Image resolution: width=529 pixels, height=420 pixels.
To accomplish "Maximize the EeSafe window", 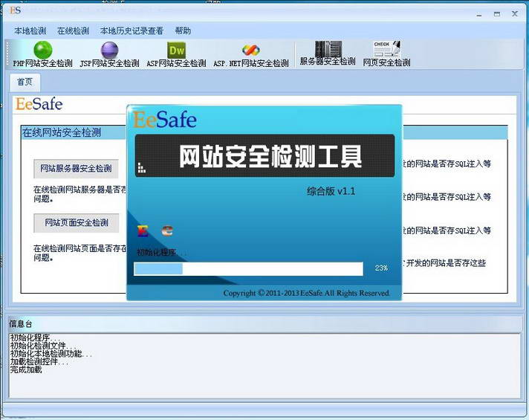I will [497, 14].
